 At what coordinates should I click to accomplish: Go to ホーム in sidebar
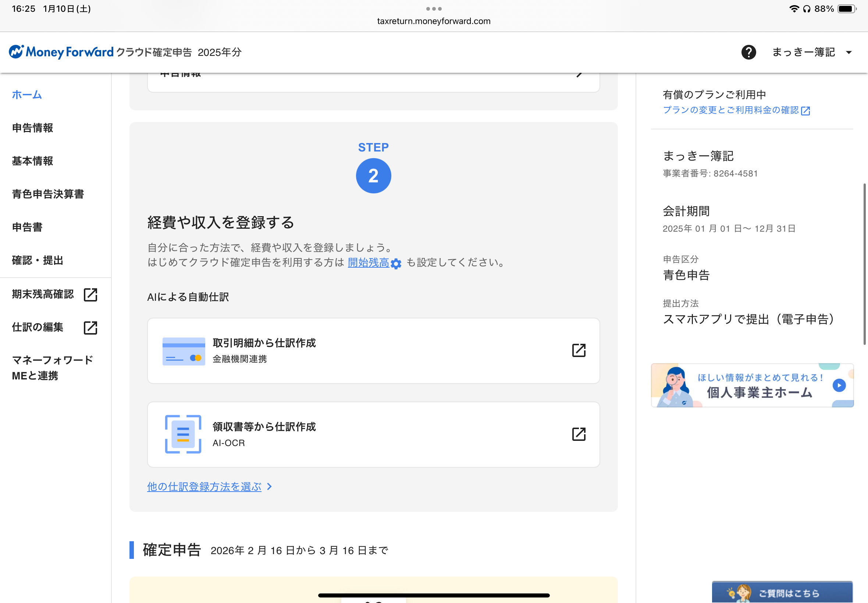tap(27, 94)
